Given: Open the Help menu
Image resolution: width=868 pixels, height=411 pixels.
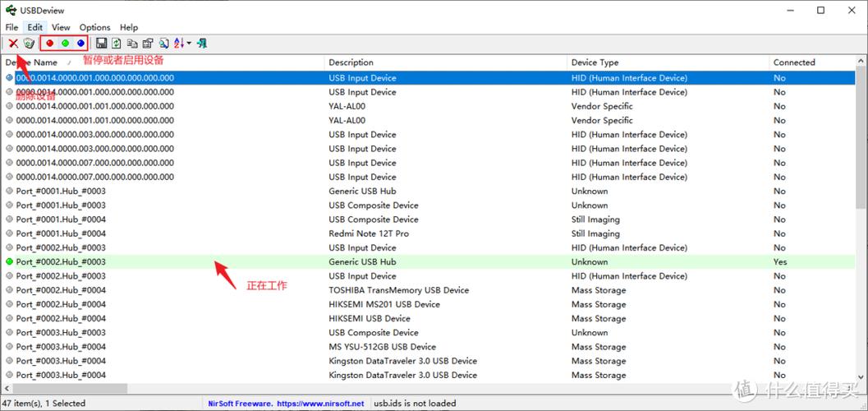Looking at the screenshot, I should click(x=129, y=27).
